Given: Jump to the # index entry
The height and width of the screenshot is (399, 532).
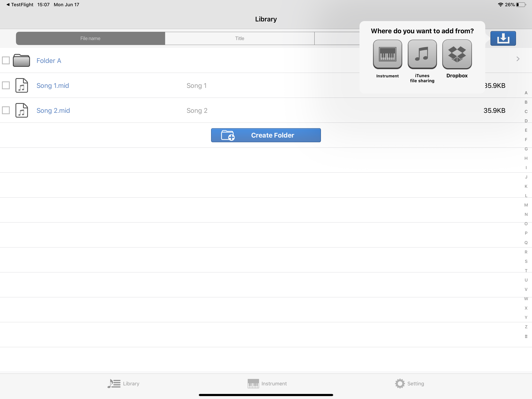Looking at the screenshot, I should [526, 336].
